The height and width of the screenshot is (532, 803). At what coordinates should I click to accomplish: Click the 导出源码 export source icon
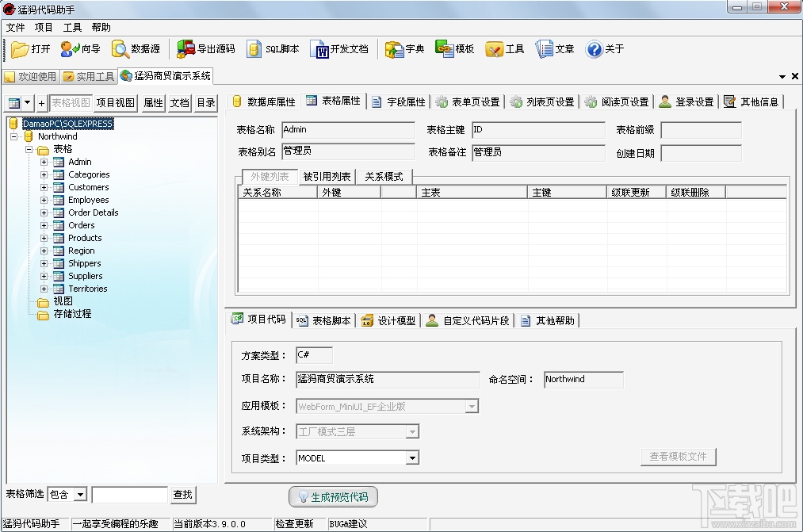(x=186, y=49)
